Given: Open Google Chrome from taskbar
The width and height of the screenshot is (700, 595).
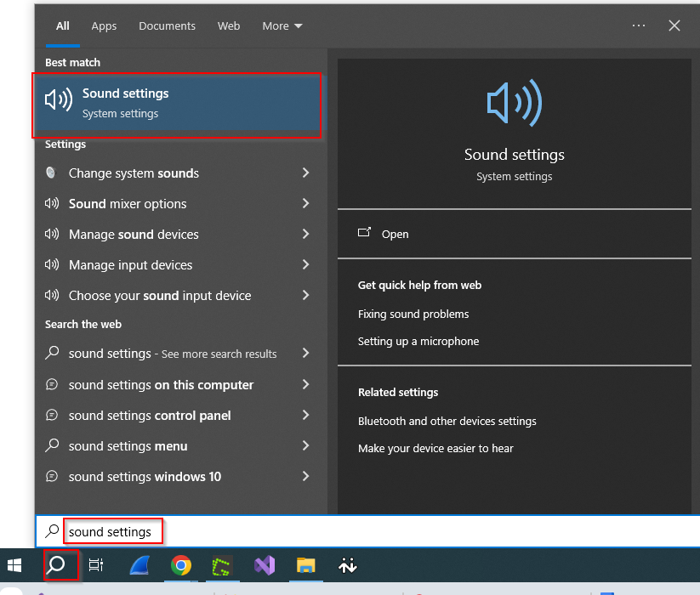Looking at the screenshot, I should [181, 565].
